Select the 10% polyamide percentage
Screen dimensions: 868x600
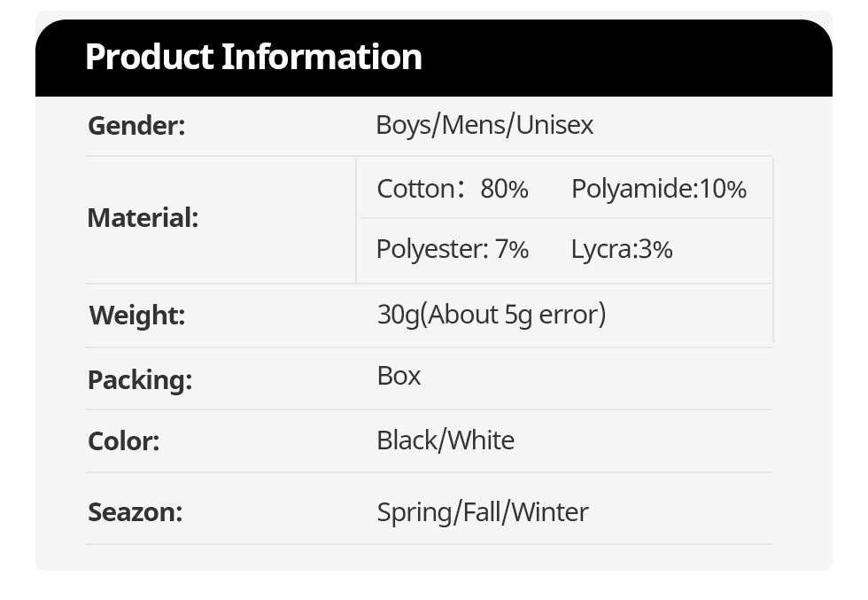pos(724,189)
